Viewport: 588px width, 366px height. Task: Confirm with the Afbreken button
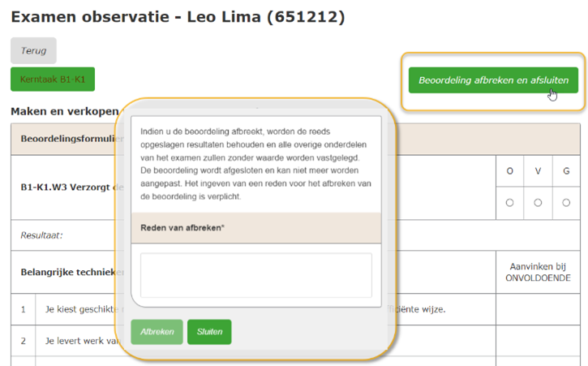click(157, 332)
